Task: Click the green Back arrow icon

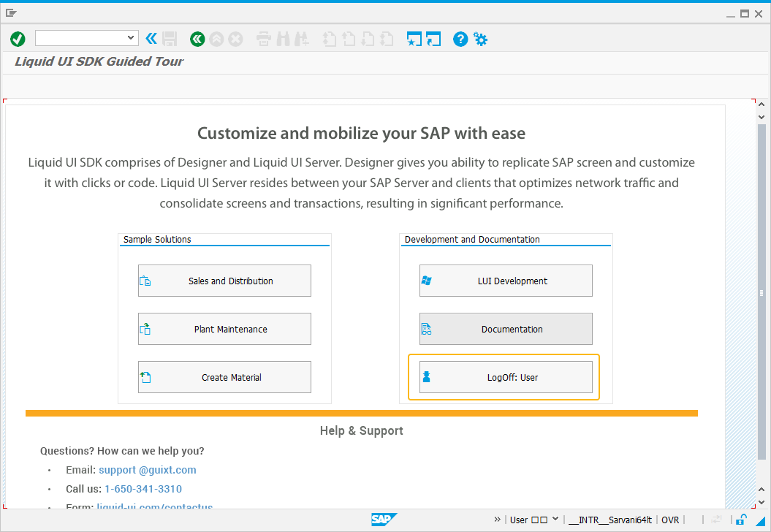Action: (x=197, y=39)
